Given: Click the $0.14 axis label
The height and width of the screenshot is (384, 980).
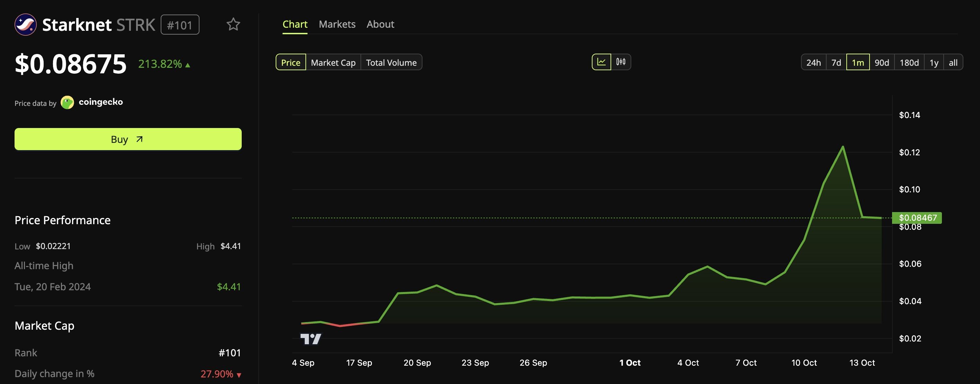Looking at the screenshot, I should pyautogui.click(x=909, y=115).
